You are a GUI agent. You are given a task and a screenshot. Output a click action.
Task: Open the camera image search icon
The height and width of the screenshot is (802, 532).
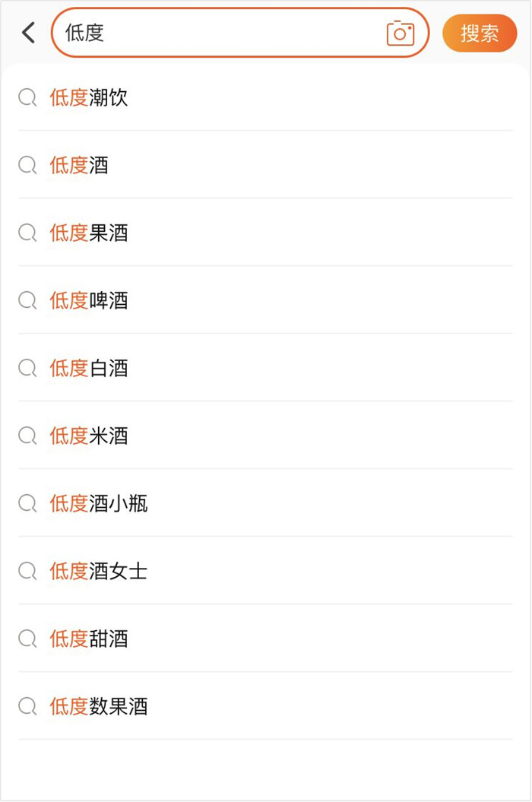tap(400, 33)
